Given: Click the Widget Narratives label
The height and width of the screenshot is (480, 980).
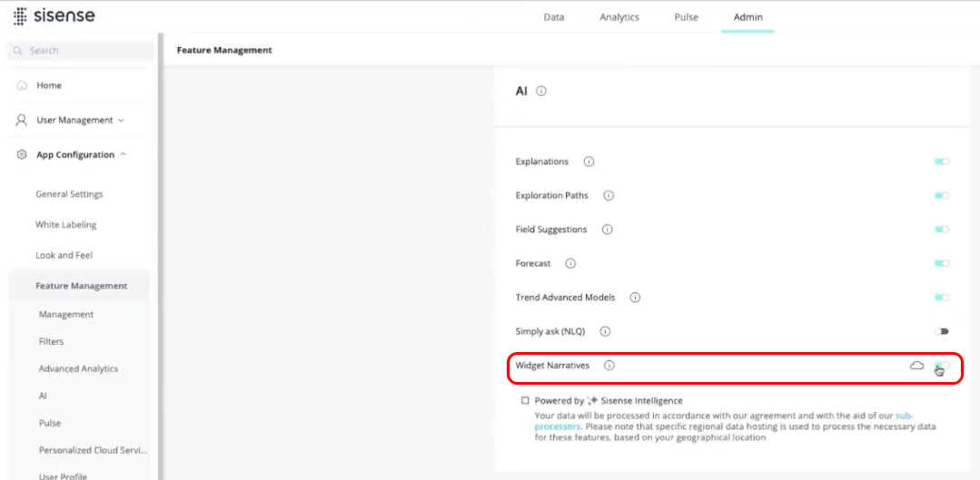Looking at the screenshot, I should (x=552, y=366).
